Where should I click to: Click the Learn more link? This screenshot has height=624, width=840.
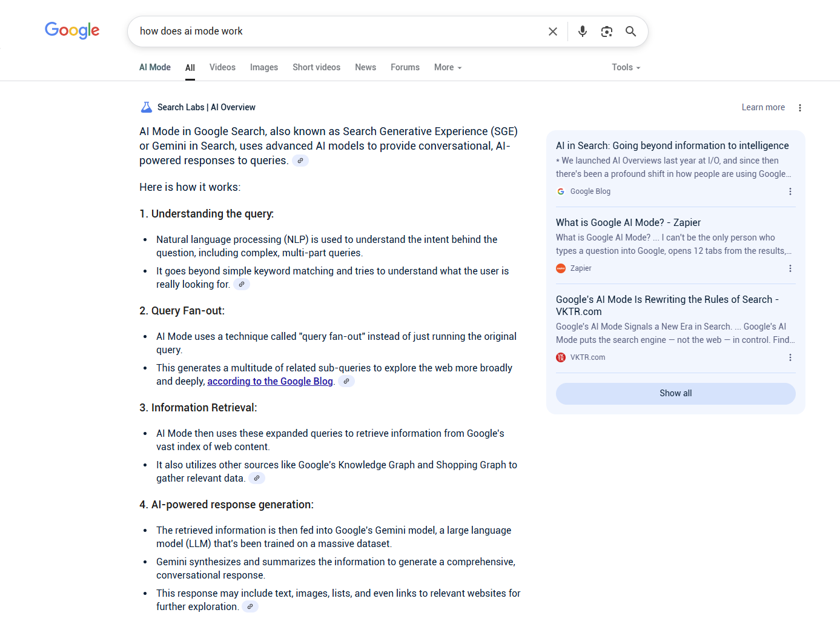[763, 107]
